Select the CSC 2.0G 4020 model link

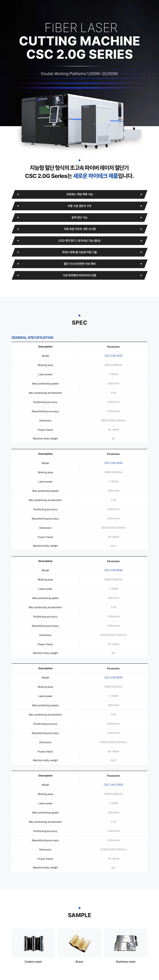click(x=113, y=463)
